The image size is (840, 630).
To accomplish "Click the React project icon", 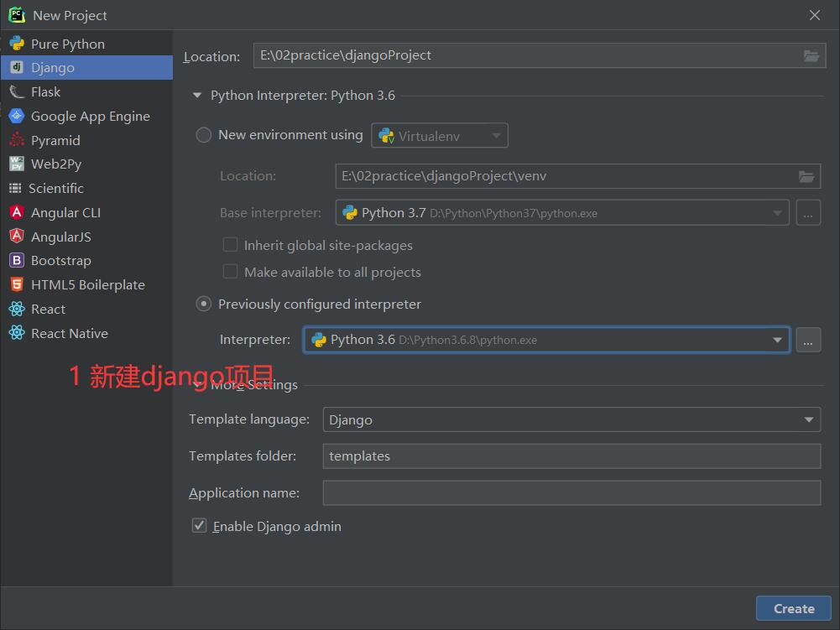I will pos(17,309).
